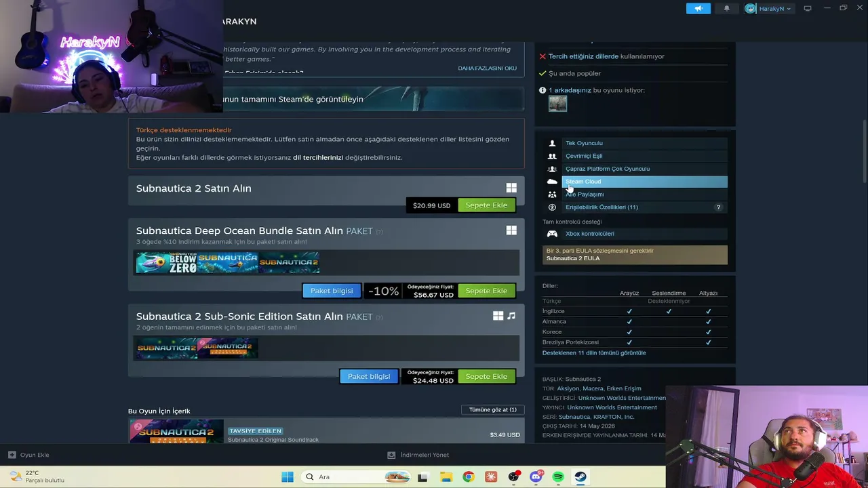
Task: Launch Google Chrome from the taskbar
Action: pos(468,476)
